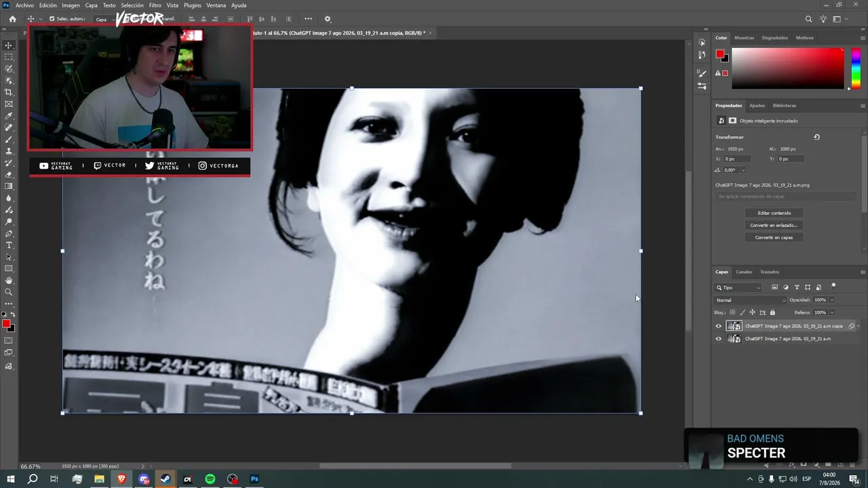
Task: Lock image pixels brush icon
Action: [742, 312]
